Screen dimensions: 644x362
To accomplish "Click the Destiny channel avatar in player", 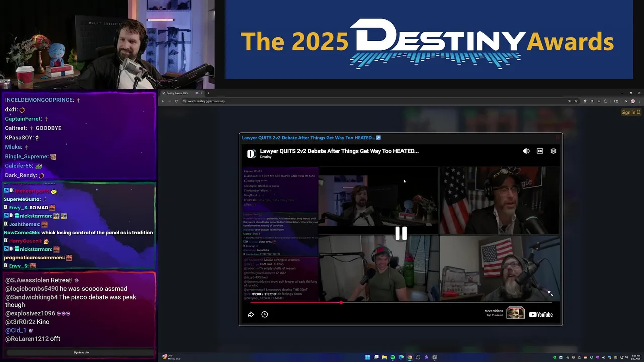I will tap(251, 153).
